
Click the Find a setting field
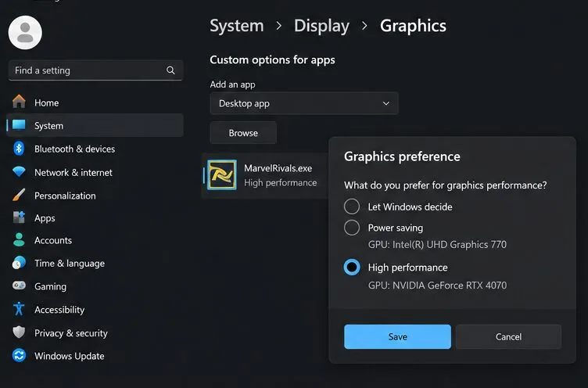click(95, 70)
